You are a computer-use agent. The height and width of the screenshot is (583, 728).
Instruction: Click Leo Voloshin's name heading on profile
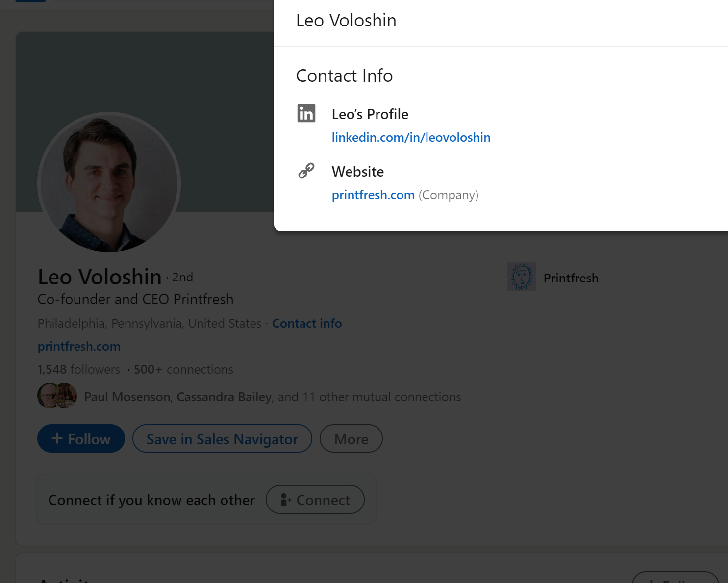click(x=100, y=277)
